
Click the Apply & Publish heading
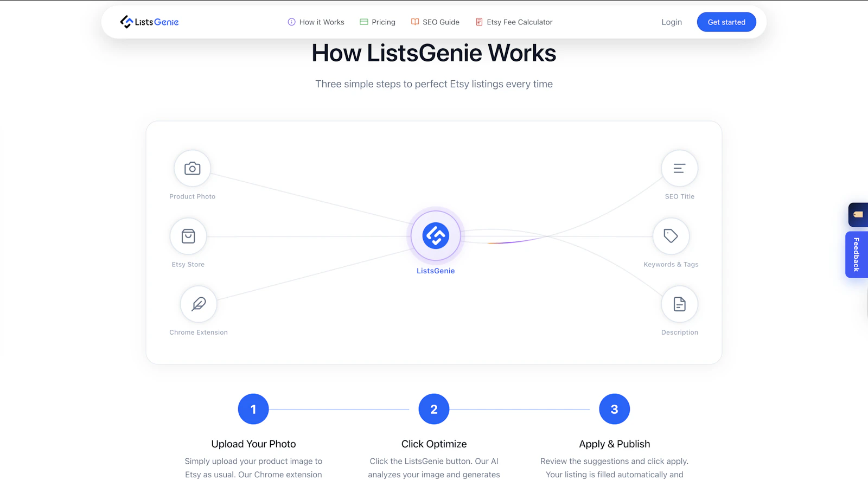(x=615, y=444)
